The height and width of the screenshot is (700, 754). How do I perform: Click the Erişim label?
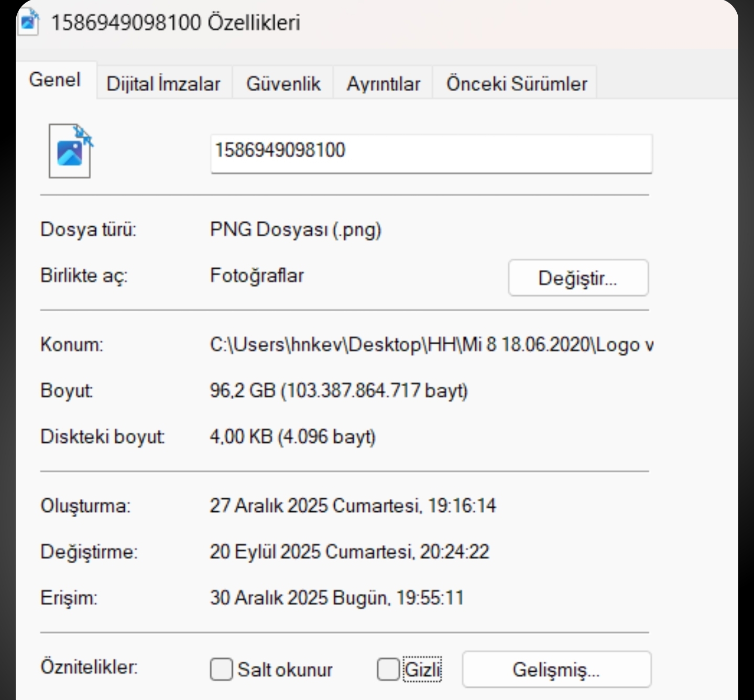click(x=69, y=598)
